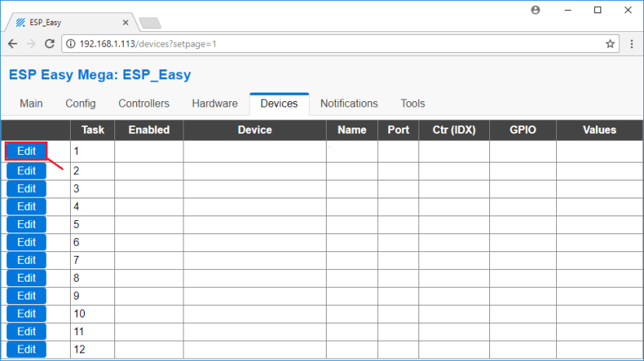The width and height of the screenshot is (644, 361).
Task: Switch to the Tools tab
Action: click(x=413, y=103)
